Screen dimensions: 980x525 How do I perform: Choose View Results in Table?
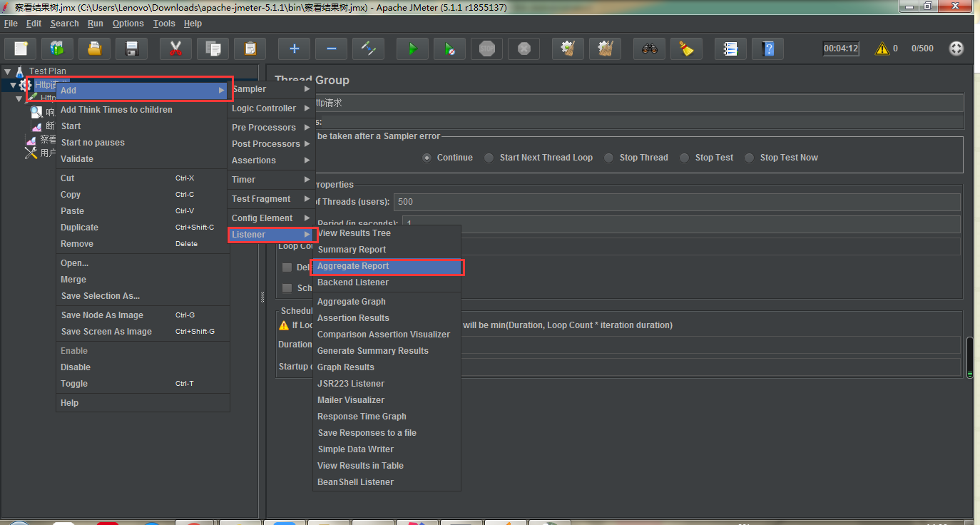pos(388,466)
